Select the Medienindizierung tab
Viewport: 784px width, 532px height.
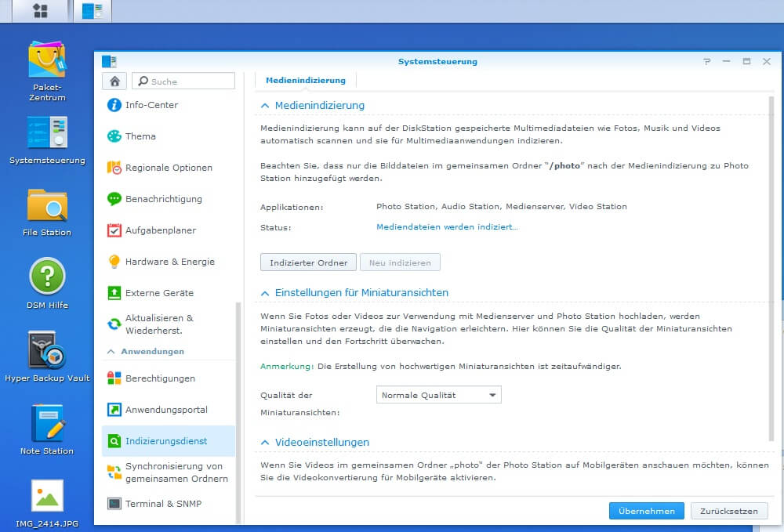click(306, 81)
